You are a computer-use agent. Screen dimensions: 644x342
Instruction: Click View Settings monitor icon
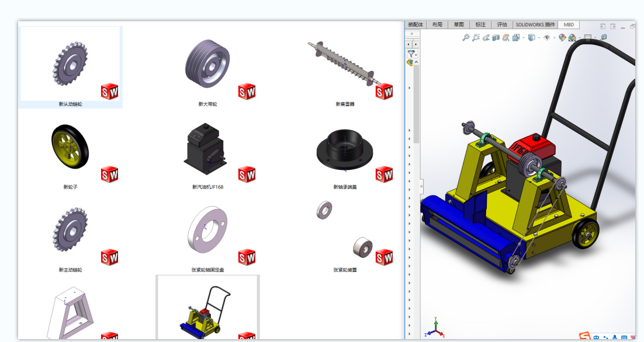tap(588, 38)
